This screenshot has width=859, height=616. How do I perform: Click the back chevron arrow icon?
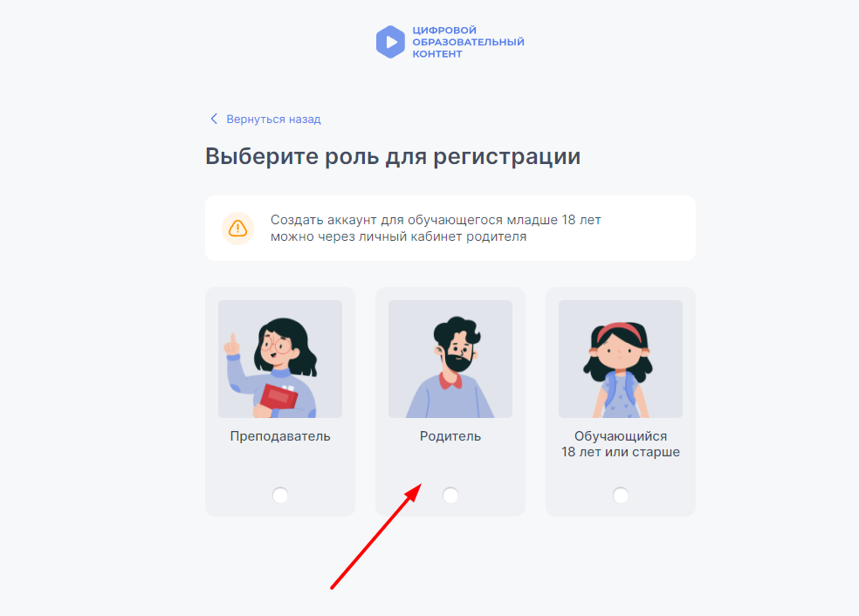(x=214, y=119)
